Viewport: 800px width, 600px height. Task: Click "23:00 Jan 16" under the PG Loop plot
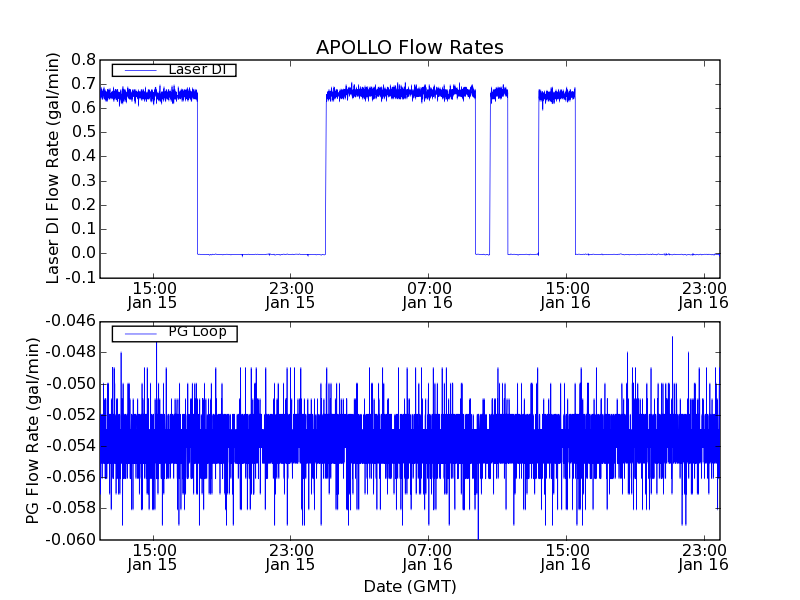click(x=704, y=558)
